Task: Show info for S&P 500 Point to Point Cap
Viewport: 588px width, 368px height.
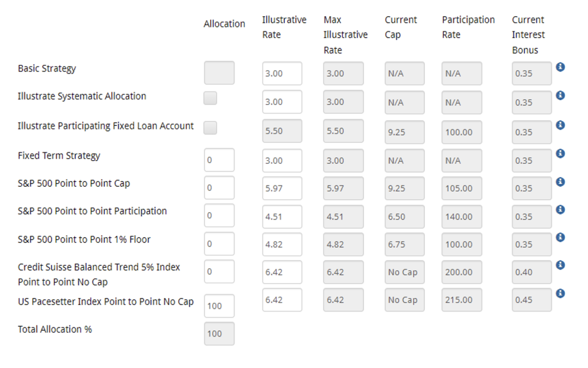Action: point(560,182)
